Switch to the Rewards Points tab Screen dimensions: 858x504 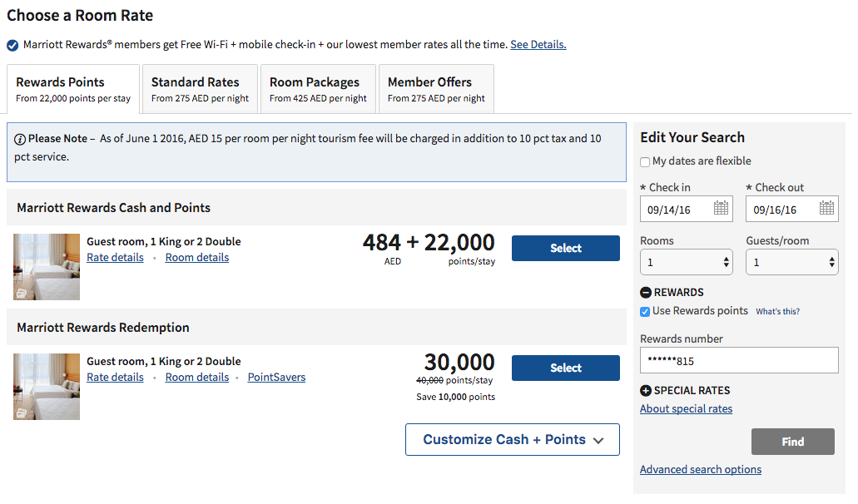coord(73,89)
